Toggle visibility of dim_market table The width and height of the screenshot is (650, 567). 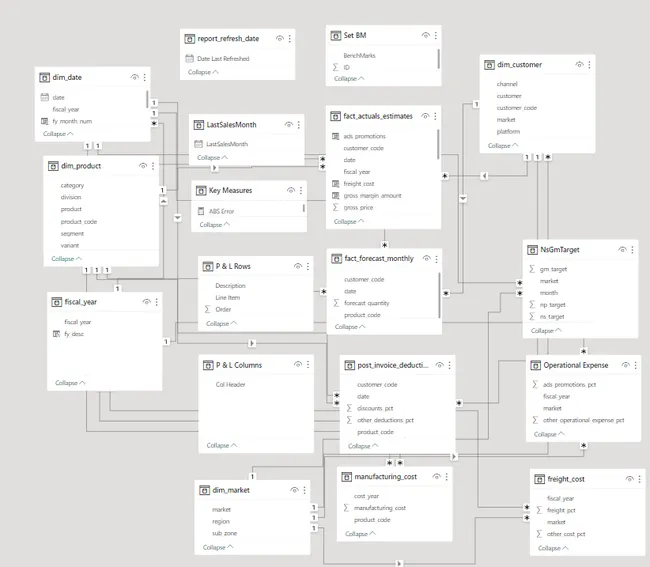(294, 490)
